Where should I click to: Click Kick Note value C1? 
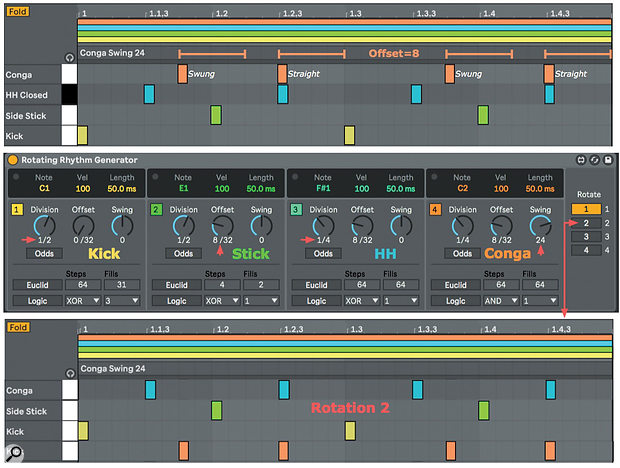[x=44, y=189]
